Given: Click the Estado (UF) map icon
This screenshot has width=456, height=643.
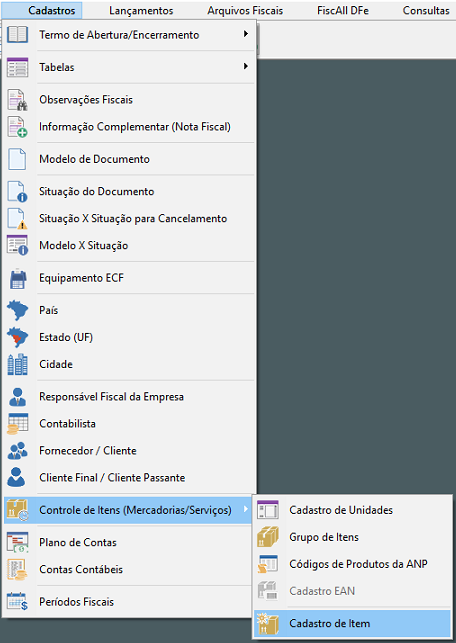Looking at the screenshot, I should point(17,337).
